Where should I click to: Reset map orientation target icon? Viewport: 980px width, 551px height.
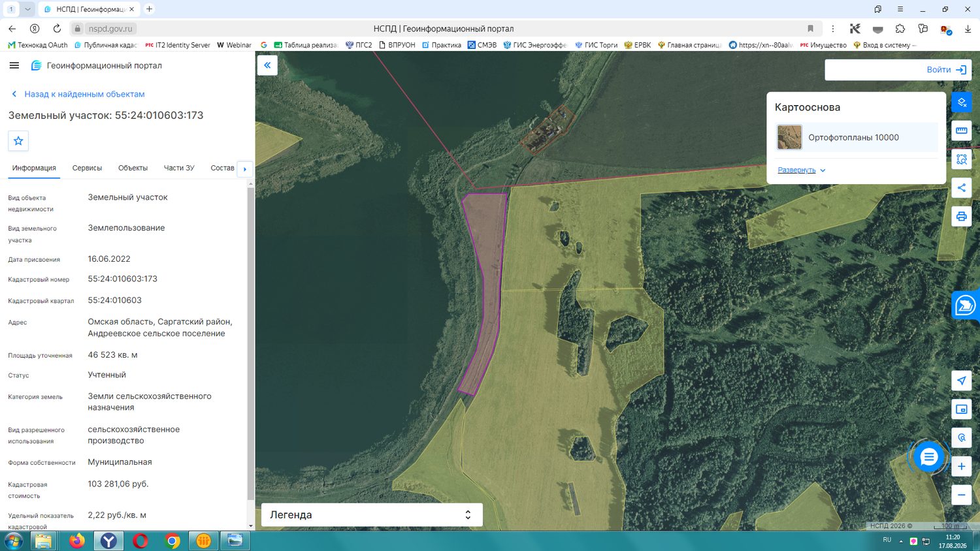click(x=962, y=437)
